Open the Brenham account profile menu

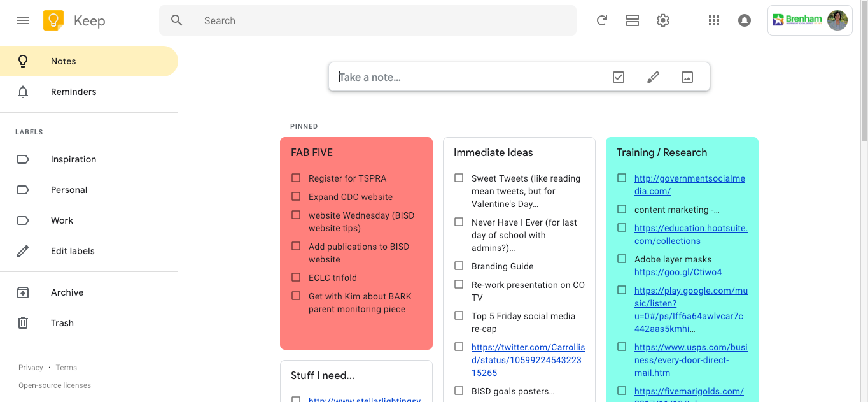[809, 20]
